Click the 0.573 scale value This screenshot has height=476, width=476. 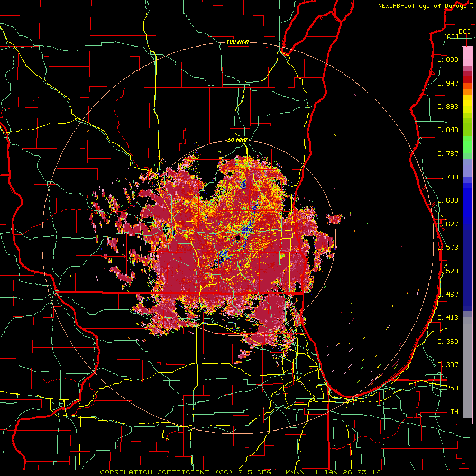tap(448, 247)
